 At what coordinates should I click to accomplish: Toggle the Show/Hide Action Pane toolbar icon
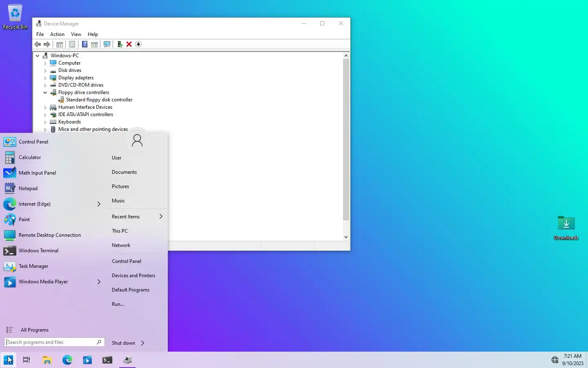click(x=94, y=44)
